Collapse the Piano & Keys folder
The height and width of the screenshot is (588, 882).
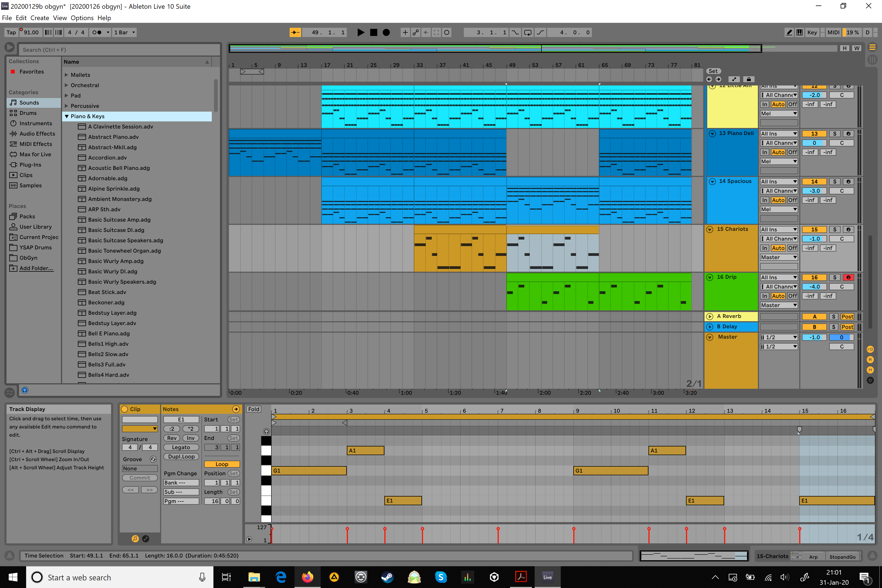pyautogui.click(x=66, y=117)
